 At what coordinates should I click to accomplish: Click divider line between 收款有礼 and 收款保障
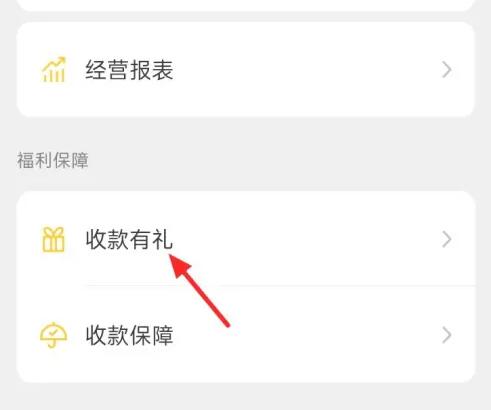tap(281, 286)
